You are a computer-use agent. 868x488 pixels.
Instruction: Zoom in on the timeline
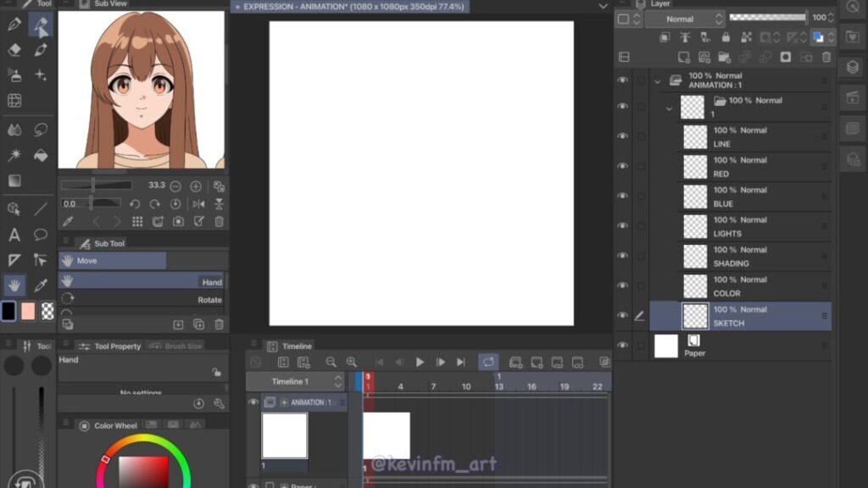351,362
